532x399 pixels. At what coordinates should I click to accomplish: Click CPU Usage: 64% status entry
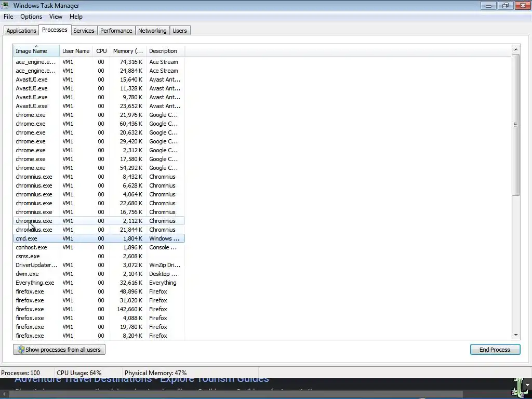tap(79, 373)
